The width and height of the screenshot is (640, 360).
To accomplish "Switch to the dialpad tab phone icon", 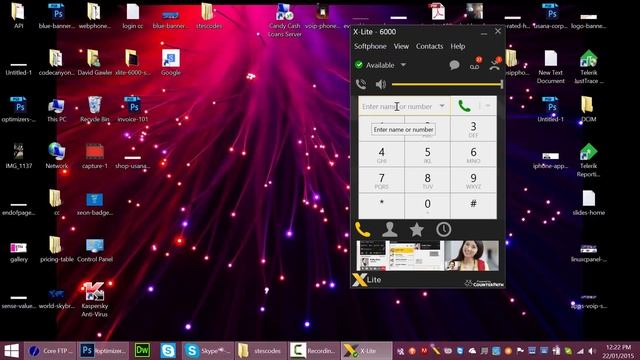I will (362, 230).
